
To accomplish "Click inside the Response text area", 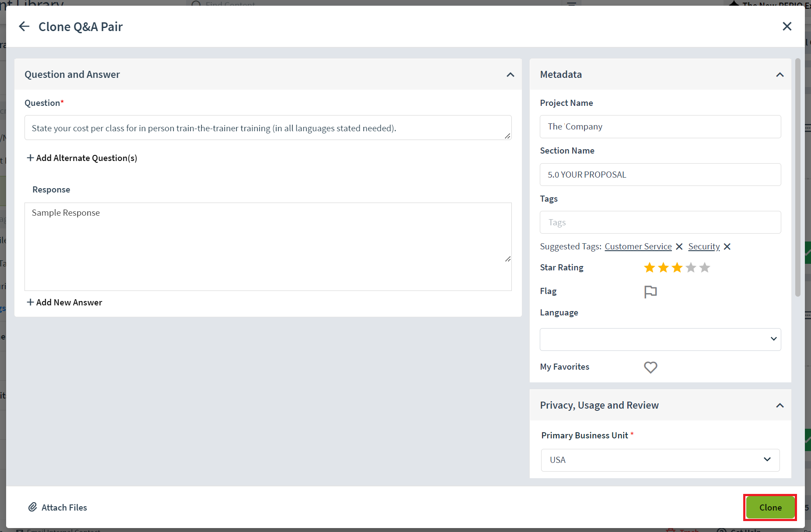I will pos(268,247).
